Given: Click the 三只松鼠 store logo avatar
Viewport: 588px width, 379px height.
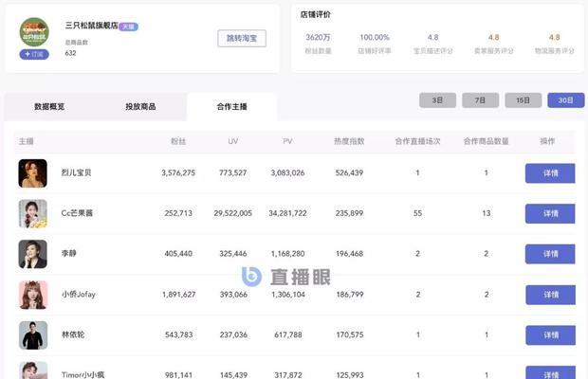Looking at the screenshot, I should (x=34, y=32).
